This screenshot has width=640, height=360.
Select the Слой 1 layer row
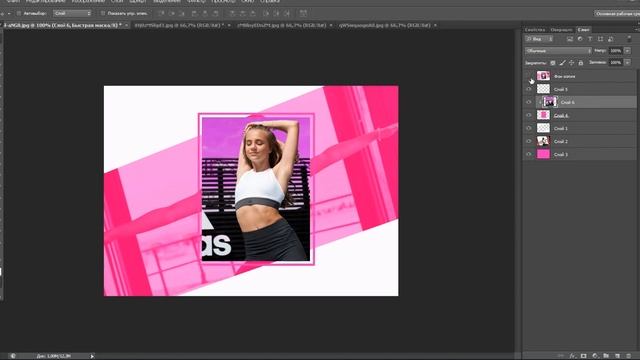click(x=580, y=129)
